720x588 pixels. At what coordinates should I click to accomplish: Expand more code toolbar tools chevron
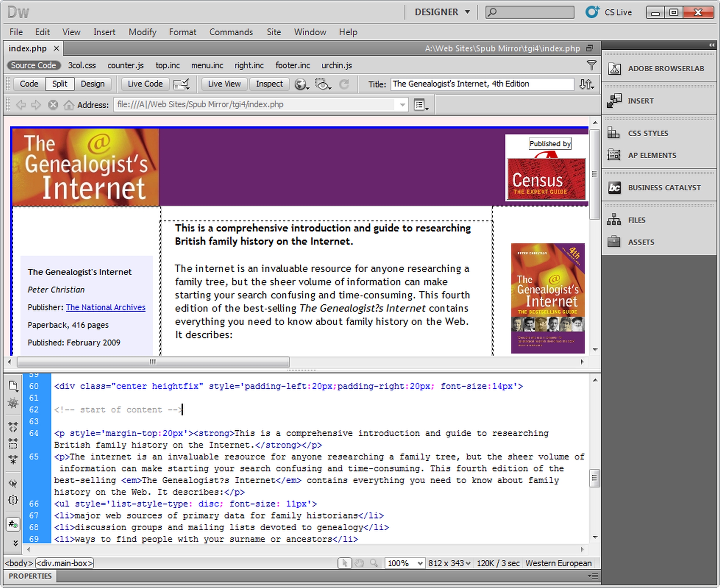(x=15, y=543)
